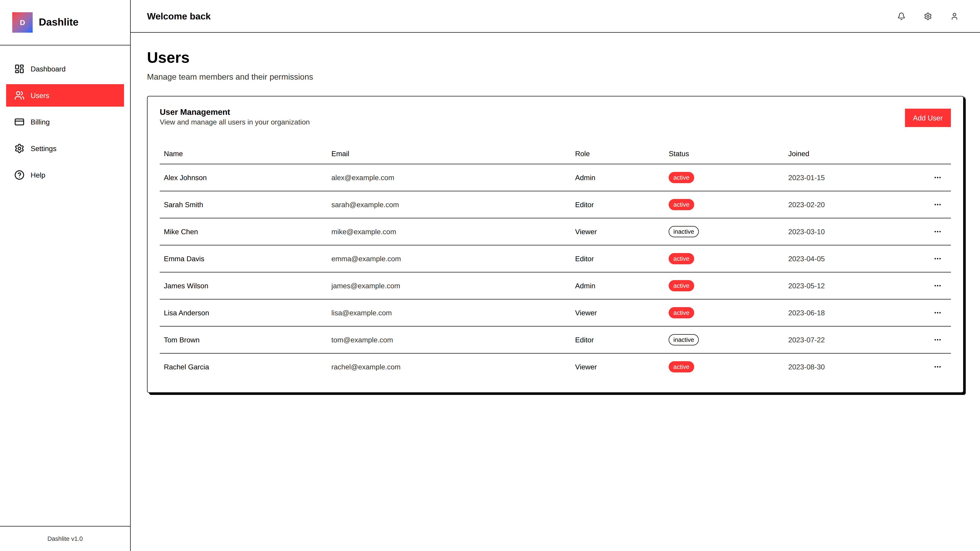The height and width of the screenshot is (551, 980).
Task: Open three-dot menu for Sarah Smith
Action: click(937, 205)
